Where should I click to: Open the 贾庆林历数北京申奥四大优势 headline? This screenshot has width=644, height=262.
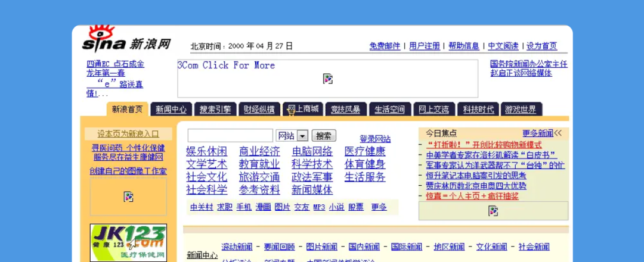point(476,186)
